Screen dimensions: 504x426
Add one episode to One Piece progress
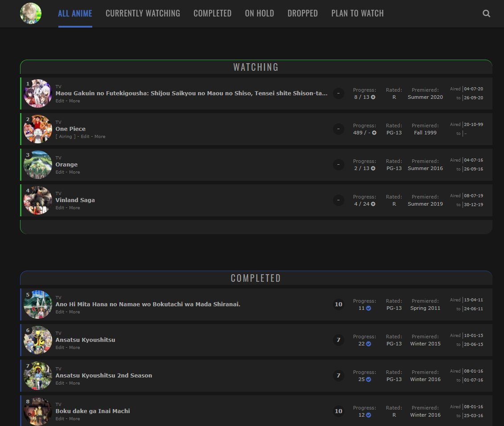coord(374,133)
